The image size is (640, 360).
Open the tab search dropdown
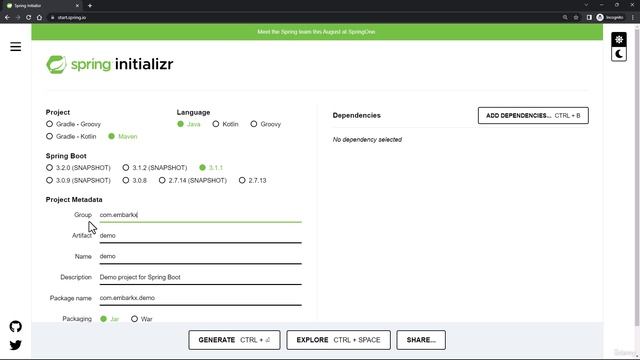click(x=586, y=5)
